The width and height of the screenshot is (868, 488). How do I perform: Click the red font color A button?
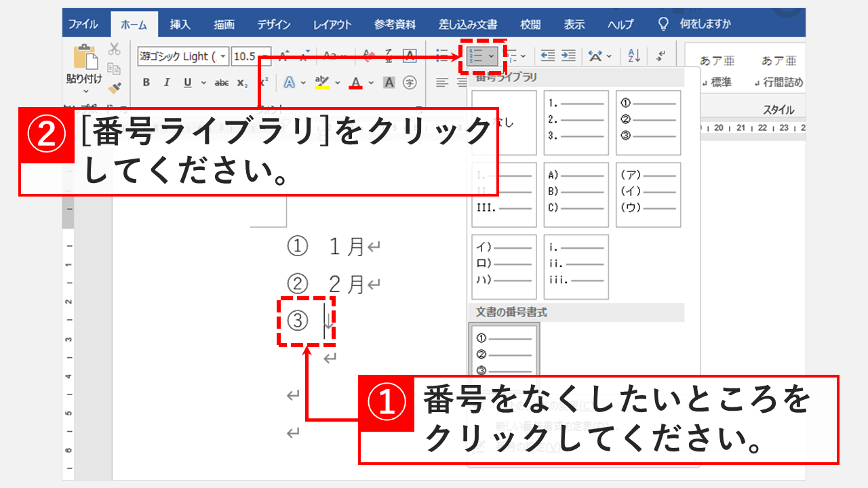[356, 83]
